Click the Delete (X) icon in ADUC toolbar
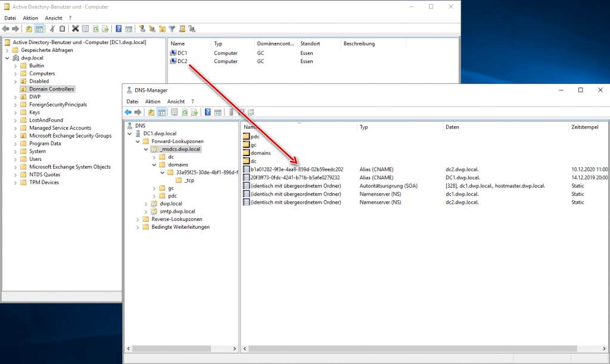This screenshot has width=610, height=364. (76, 29)
